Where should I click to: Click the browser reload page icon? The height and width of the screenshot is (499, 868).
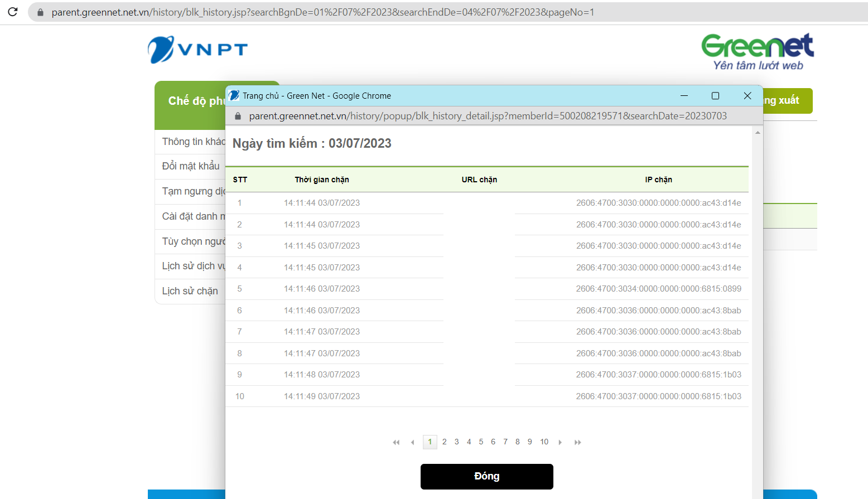click(12, 12)
